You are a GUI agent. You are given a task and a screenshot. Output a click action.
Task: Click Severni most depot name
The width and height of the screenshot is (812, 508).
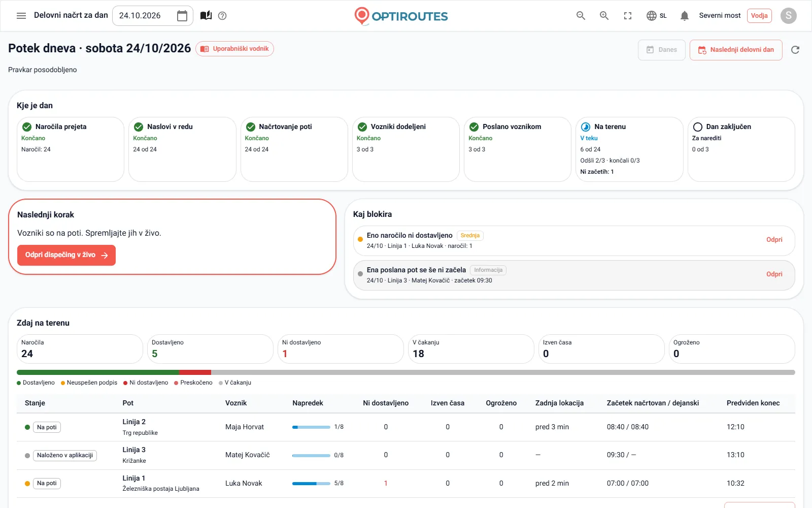[720, 16]
